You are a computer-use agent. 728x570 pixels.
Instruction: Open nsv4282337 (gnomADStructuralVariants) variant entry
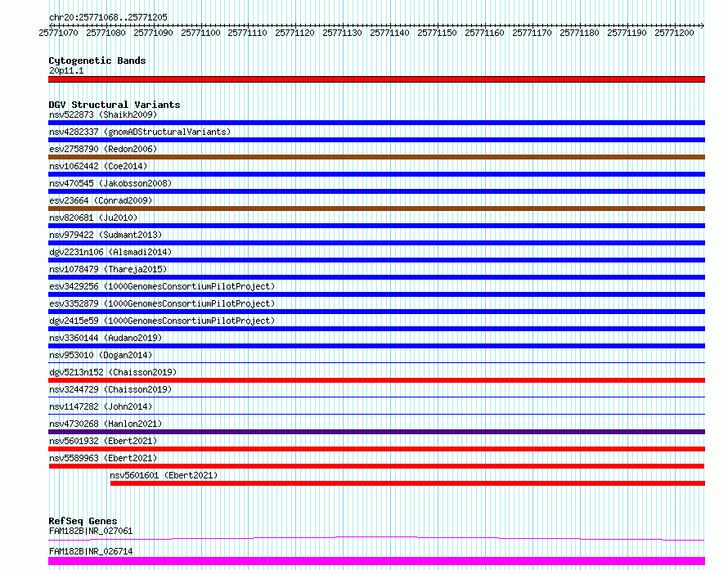(x=140, y=132)
